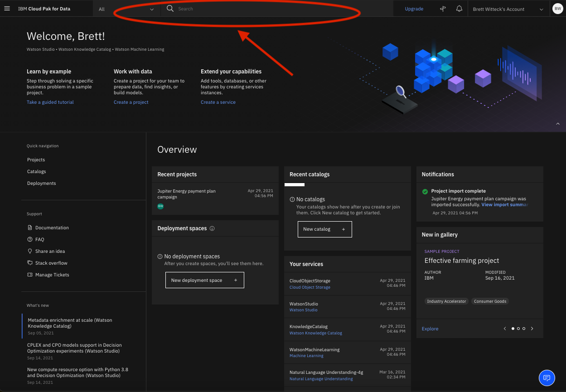Select third gallery carousel dot
The height and width of the screenshot is (392, 566).
coord(524,329)
